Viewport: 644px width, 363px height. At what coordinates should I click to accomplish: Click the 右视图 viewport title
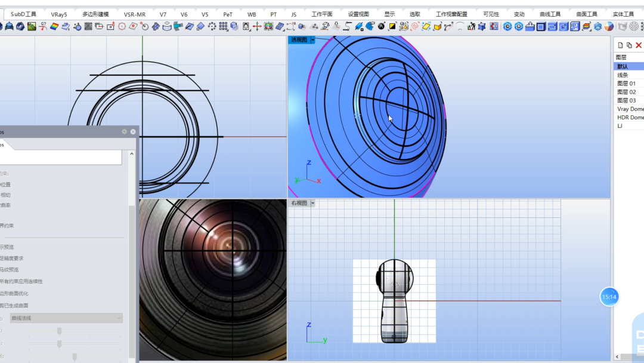tap(299, 203)
